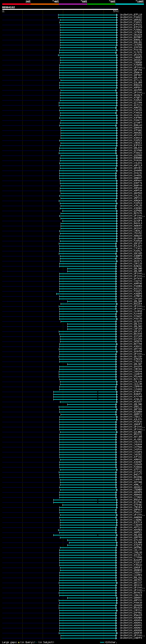Select hit UniRef100_C4B8E5
Screen dimensions: 146x644
pyautogui.click(x=131, y=58)
